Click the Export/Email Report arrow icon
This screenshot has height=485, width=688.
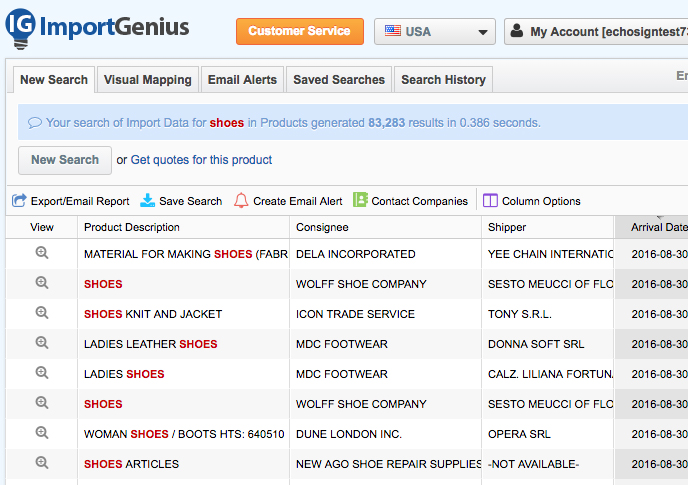(19, 201)
